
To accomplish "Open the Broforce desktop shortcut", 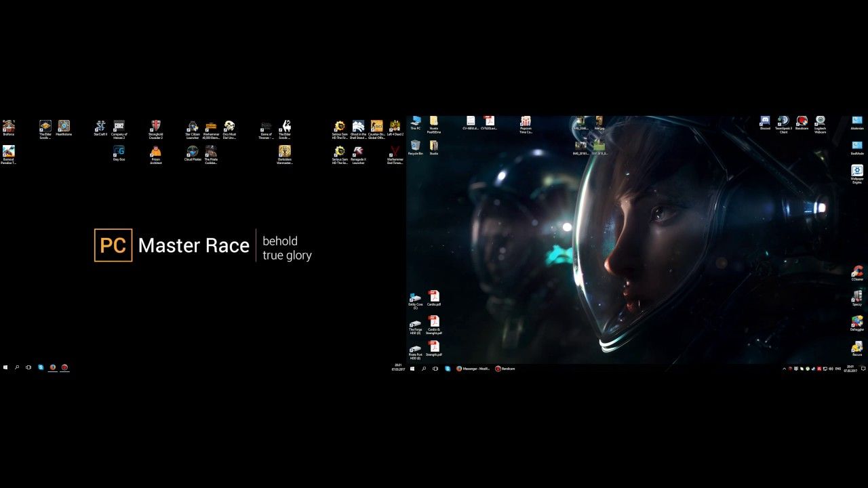I will [8, 128].
